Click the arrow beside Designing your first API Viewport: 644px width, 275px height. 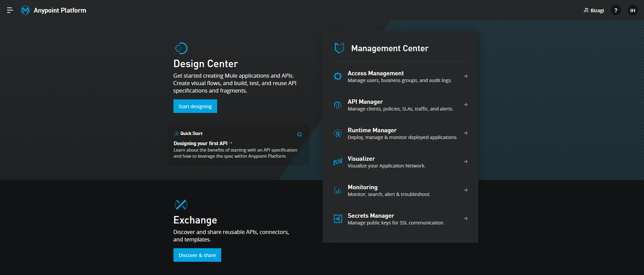231,143
